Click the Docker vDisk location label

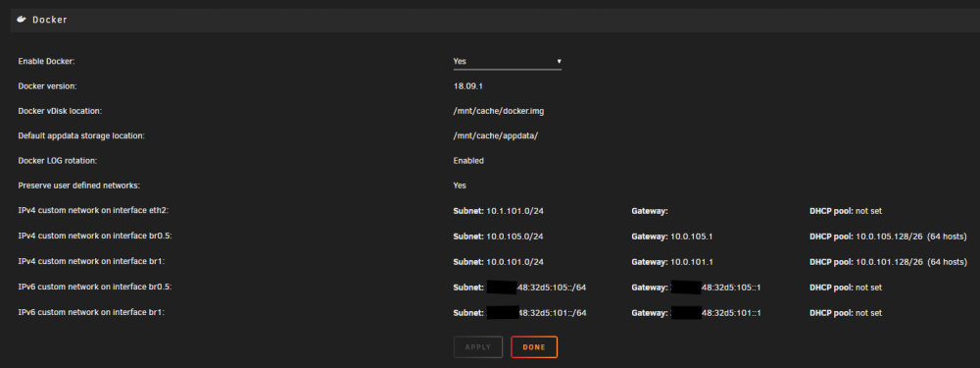(60, 111)
